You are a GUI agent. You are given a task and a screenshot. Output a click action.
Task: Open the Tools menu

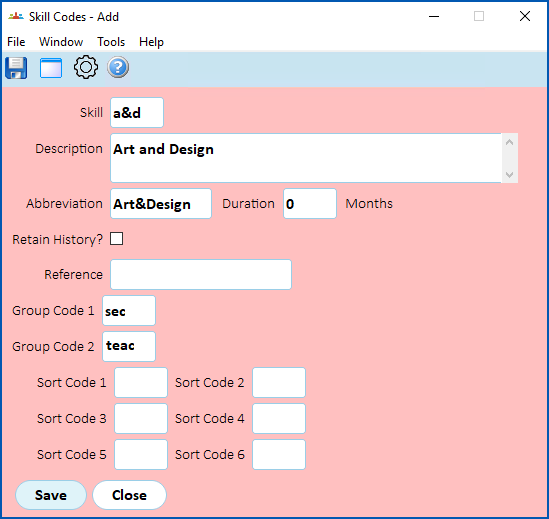111,42
